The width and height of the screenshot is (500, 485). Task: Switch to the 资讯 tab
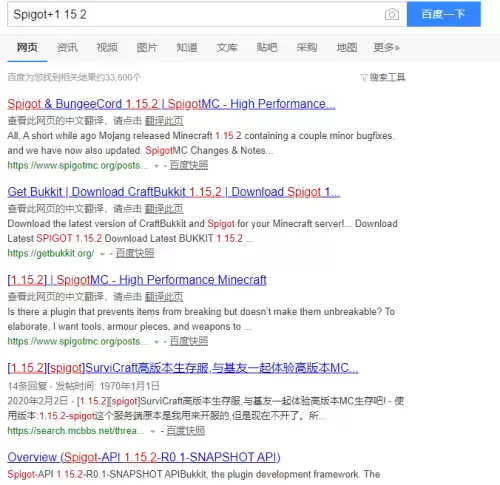pyautogui.click(x=67, y=48)
